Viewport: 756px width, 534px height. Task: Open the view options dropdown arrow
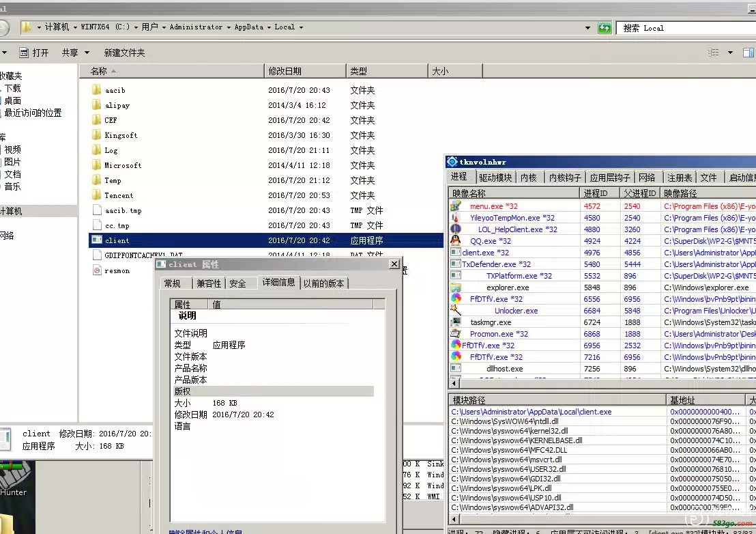coord(731,53)
